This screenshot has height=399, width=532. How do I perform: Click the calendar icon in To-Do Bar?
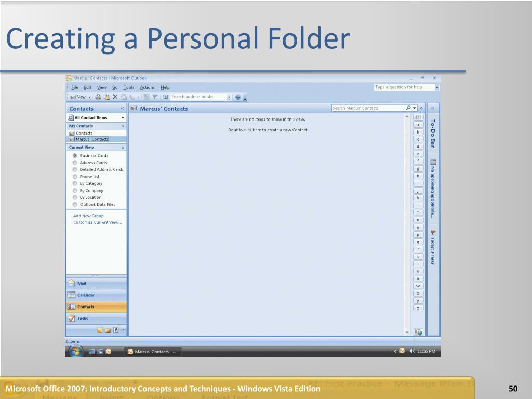[x=433, y=162]
